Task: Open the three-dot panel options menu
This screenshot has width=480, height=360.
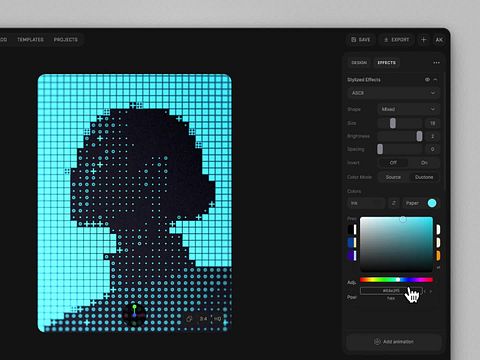Action: coord(436,63)
